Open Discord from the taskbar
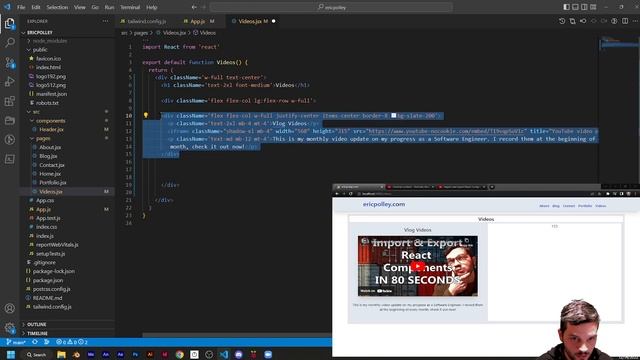The image size is (640, 360). (239, 355)
